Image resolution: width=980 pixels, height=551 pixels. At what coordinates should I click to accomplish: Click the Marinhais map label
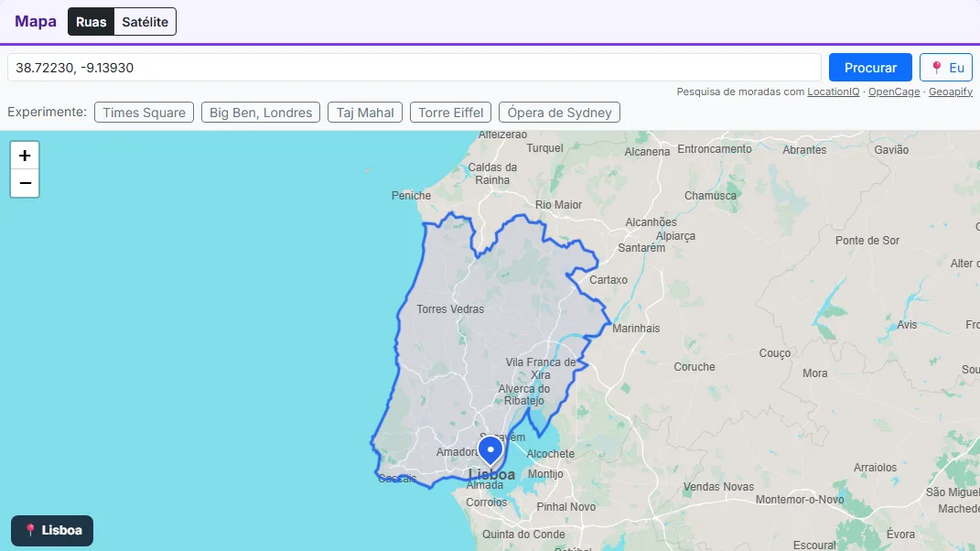click(x=636, y=329)
